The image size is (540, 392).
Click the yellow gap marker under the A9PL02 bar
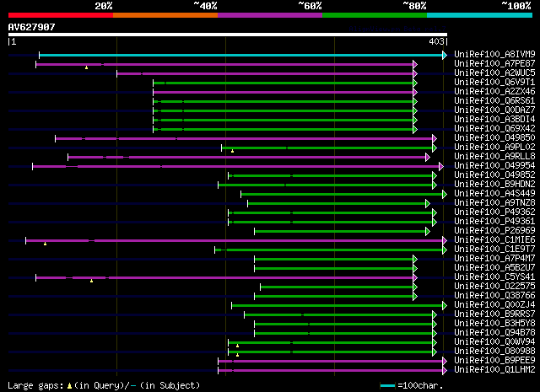tap(233, 151)
